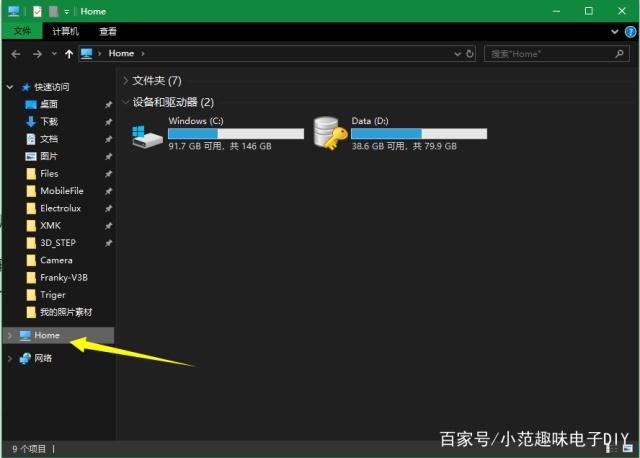640x458 pixels.
Task: Open 图片 in quick access
Action: tap(49, 156)
